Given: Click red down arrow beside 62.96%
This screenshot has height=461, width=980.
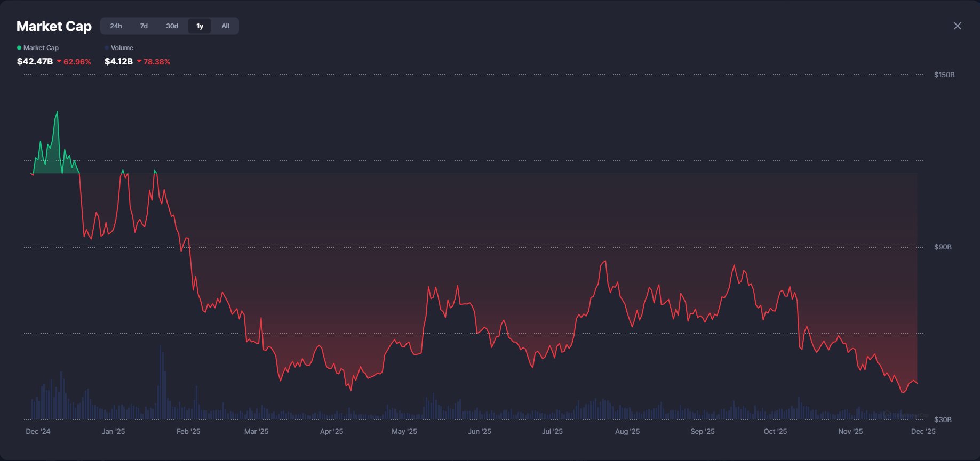Looking at the screenshot, I should [59, 61].
